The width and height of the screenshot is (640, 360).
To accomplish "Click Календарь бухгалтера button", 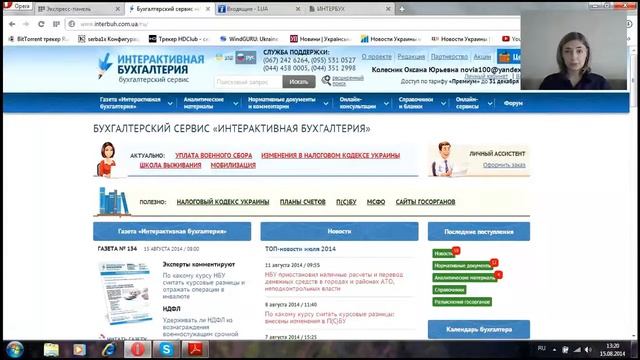I will tap(479, 329).
